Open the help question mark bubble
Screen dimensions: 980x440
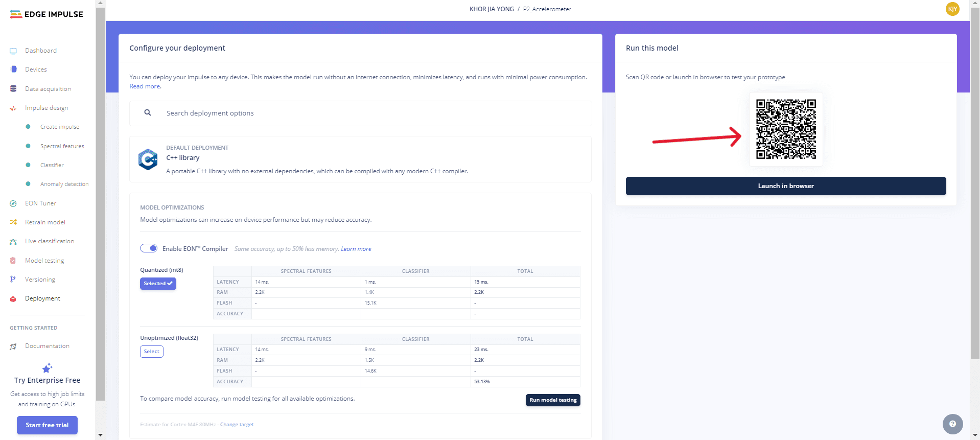tap(952, 424)
